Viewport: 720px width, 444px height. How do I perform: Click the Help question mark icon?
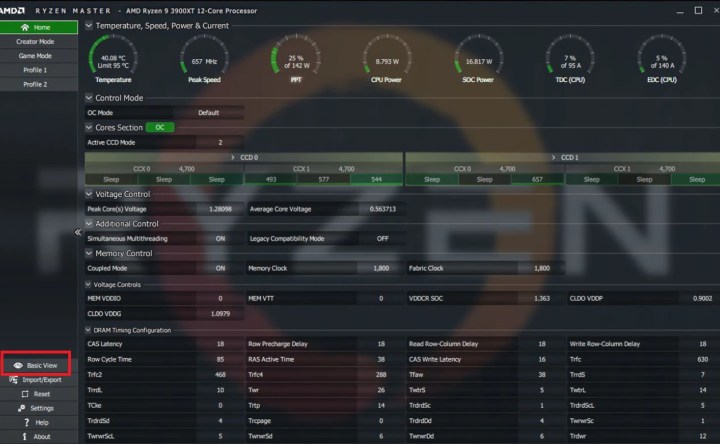click(x=26, y=422)
